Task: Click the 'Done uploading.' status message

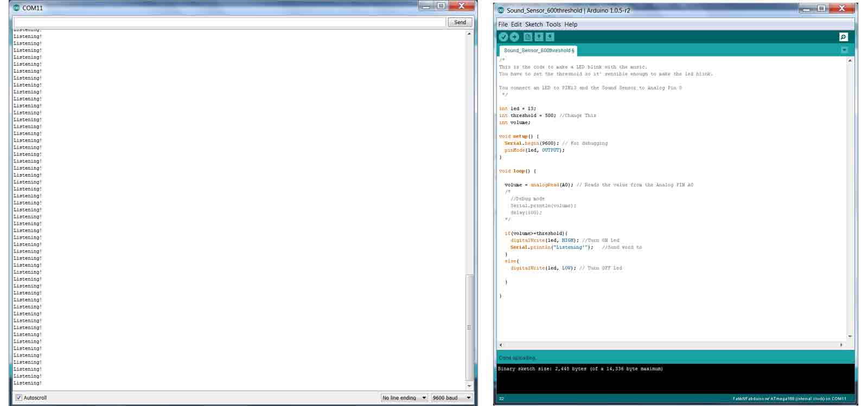Action: coord(518,358)
